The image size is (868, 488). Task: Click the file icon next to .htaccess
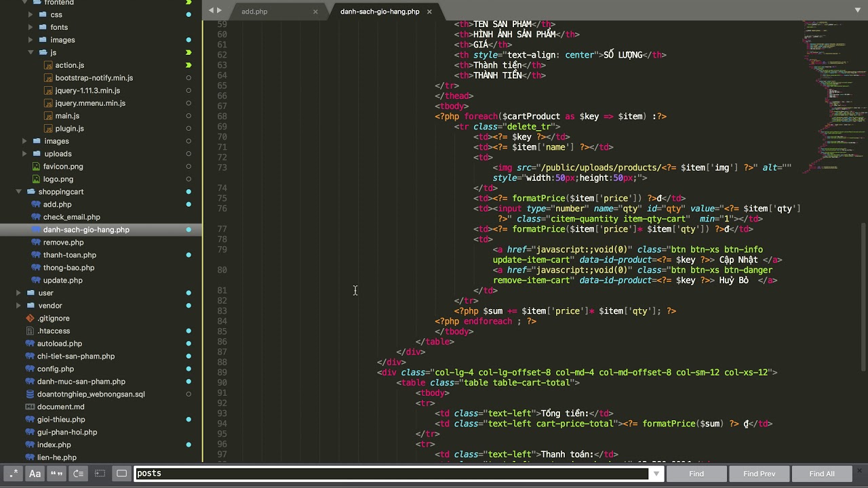click(30, 331)
